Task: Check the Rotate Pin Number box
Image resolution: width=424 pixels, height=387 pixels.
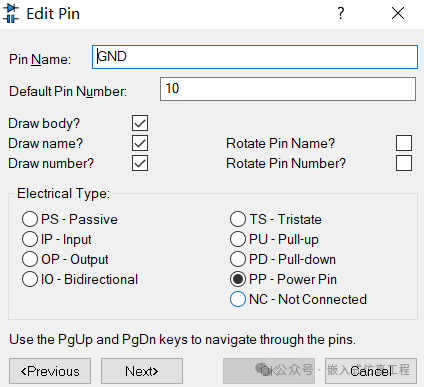Action: tap(404, 163)
